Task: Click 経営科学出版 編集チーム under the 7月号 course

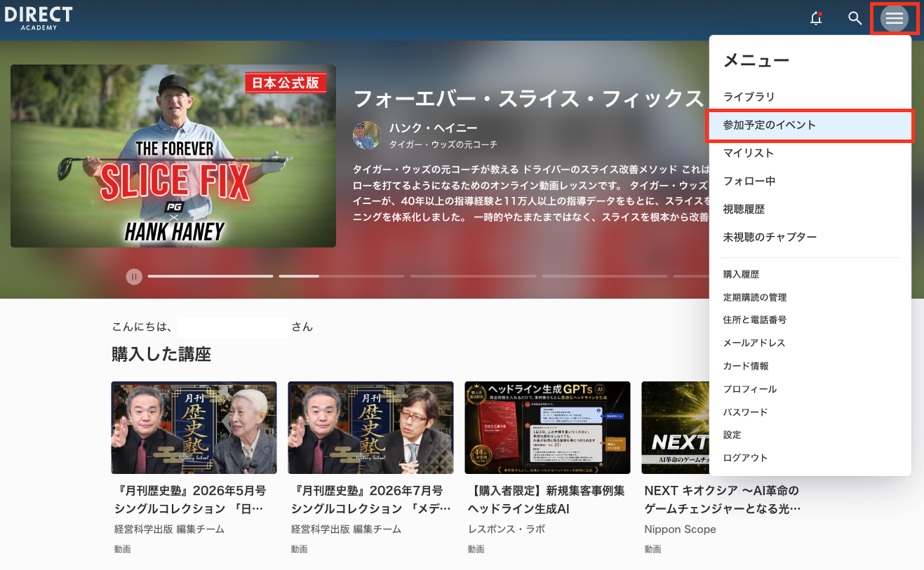Action: point(346,529)
